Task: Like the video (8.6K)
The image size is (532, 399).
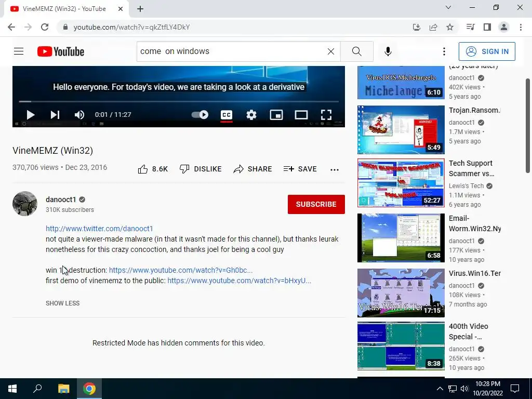Action: tap(153, 169)
